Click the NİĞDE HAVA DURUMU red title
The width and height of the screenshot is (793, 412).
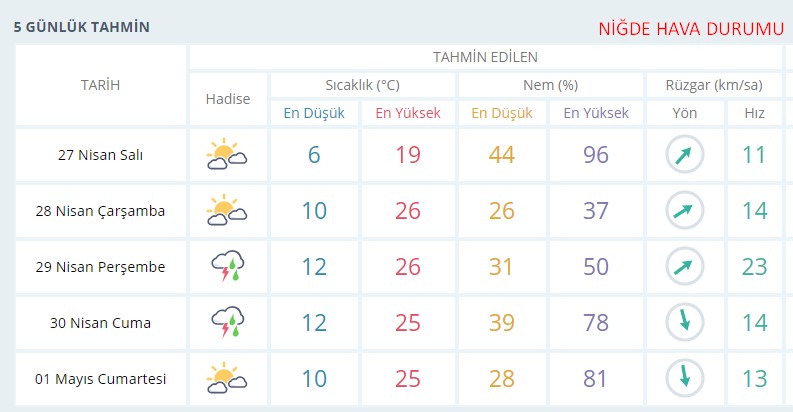[690, 29]
